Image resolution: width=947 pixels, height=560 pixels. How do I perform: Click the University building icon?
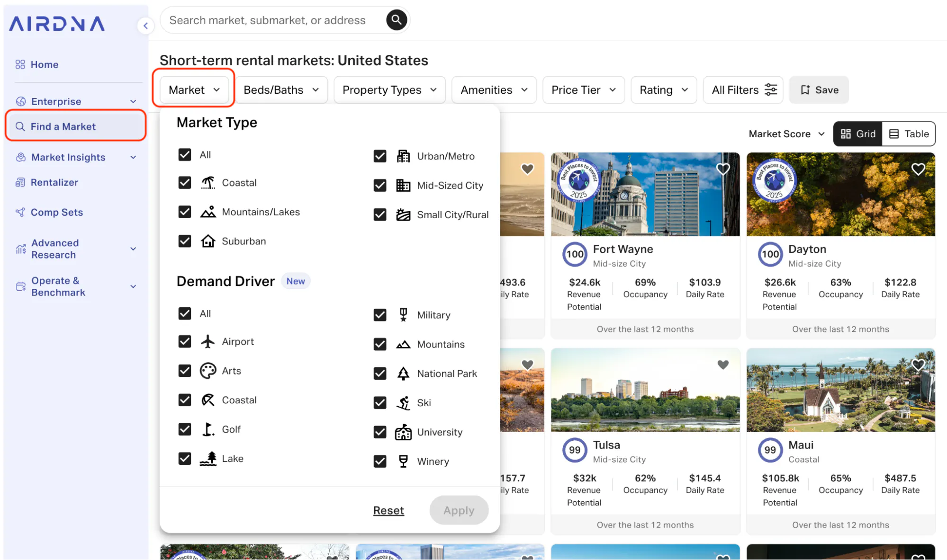(403, 432)
